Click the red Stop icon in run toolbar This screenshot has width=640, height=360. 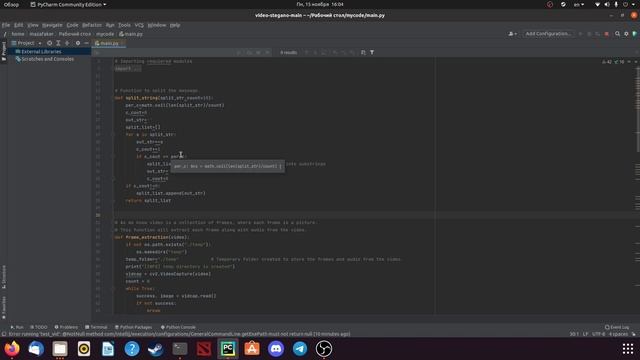[607, 34]
